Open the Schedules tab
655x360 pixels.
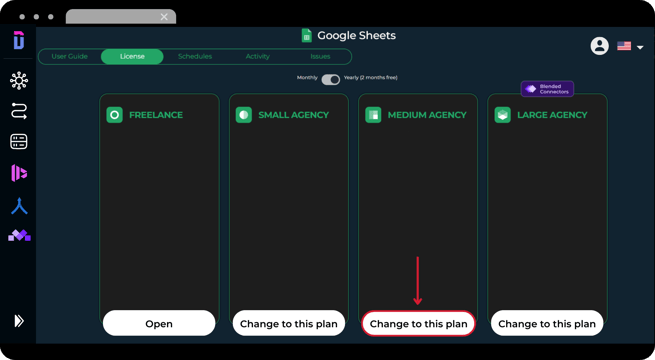(195, 56)
